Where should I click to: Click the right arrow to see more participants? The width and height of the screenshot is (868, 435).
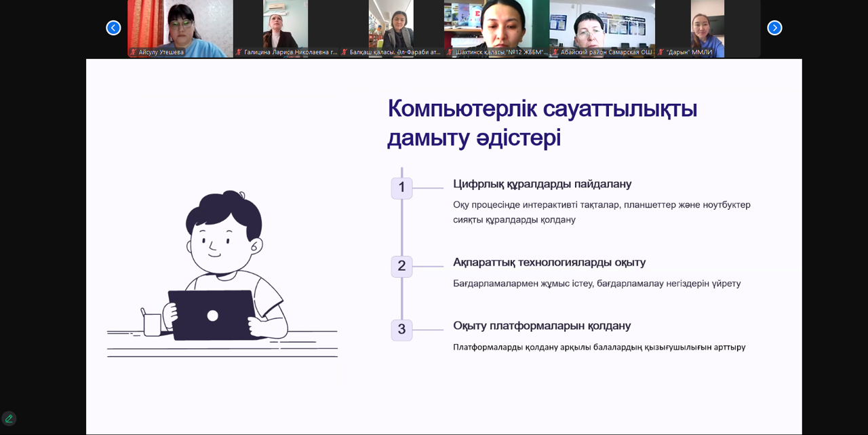774,28
